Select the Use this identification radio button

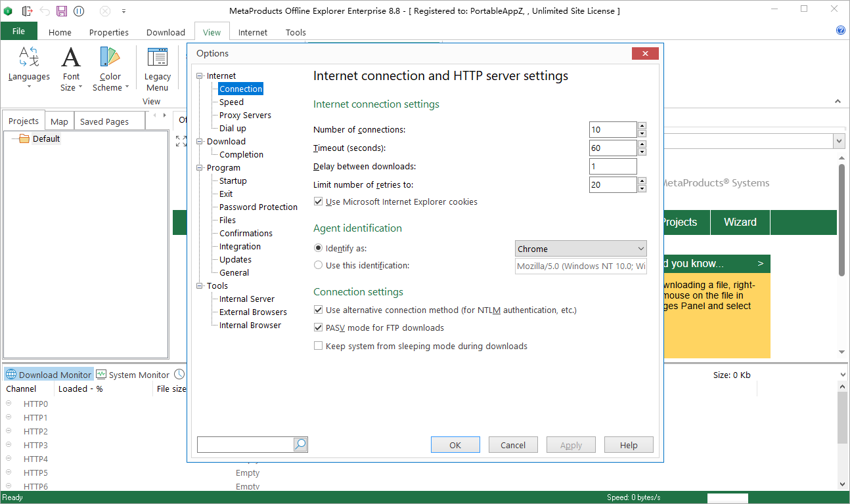[x=319, y=266]
